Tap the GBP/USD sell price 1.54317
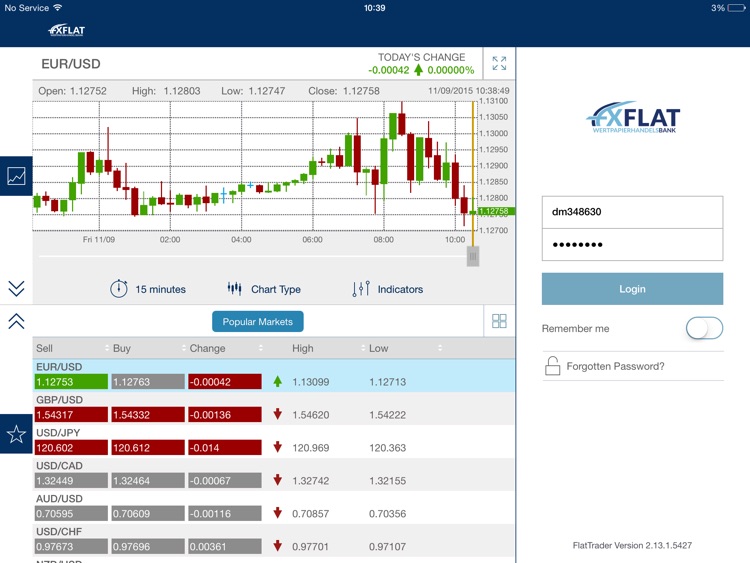 [71, 414]
